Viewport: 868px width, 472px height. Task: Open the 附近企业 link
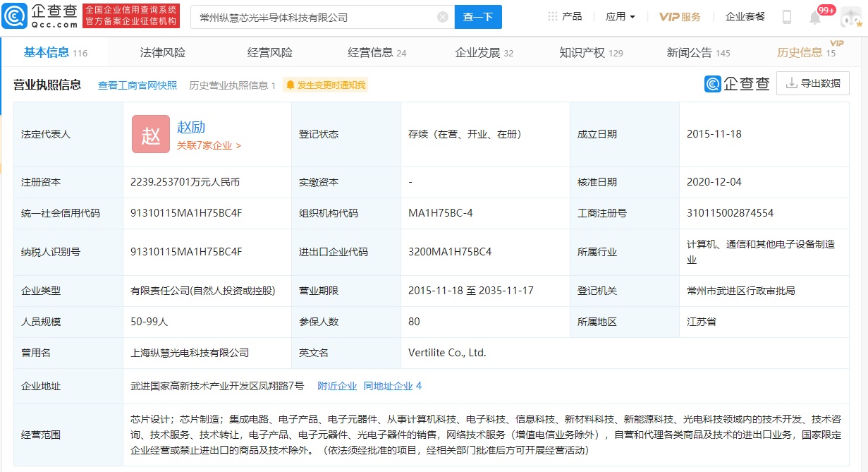click(x=336, y=386)
